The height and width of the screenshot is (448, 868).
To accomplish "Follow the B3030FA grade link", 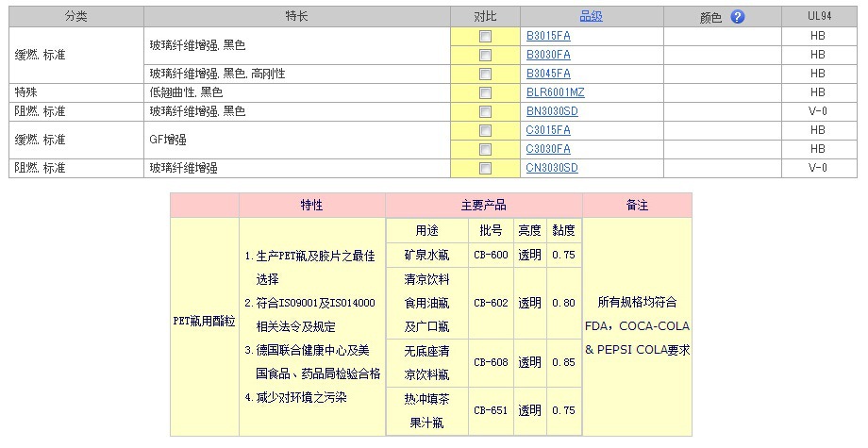I will click(548, 55).
